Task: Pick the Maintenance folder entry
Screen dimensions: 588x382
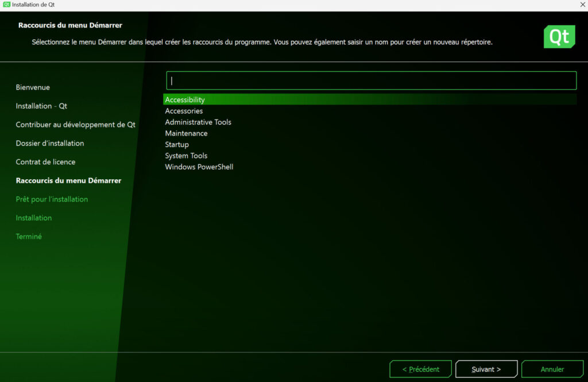Action: click(186, 133)
